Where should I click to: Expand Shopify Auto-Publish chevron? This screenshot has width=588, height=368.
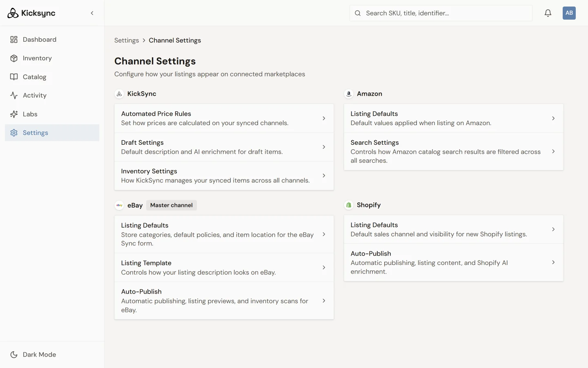(x=553, y=262)
